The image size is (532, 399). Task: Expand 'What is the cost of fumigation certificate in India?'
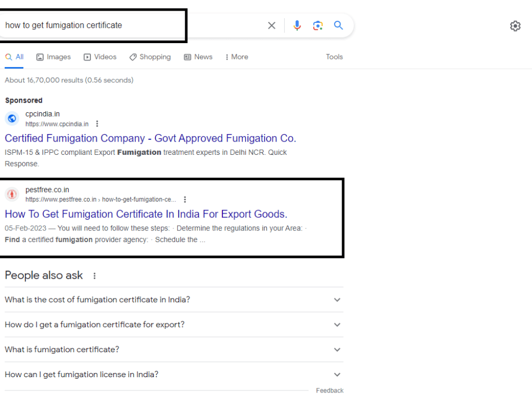click(174, 300)
